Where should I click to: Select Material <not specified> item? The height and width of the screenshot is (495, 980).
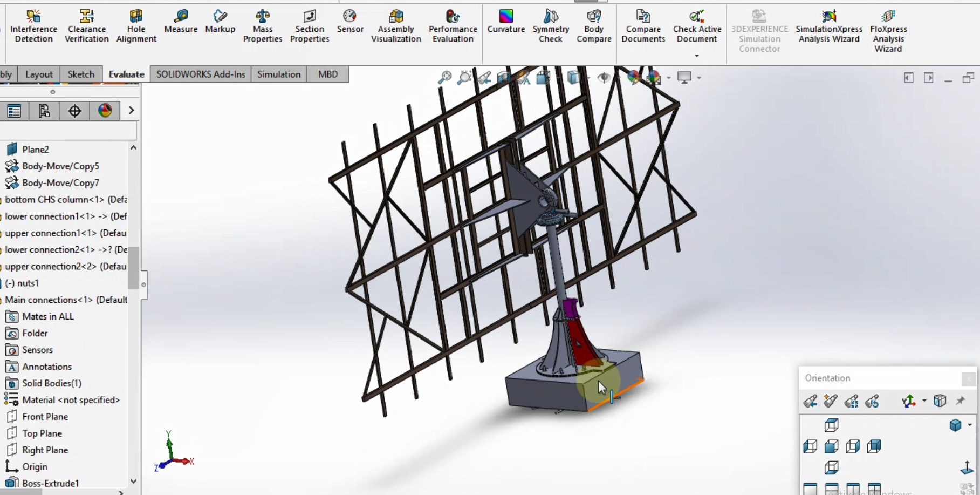point(71,400)
